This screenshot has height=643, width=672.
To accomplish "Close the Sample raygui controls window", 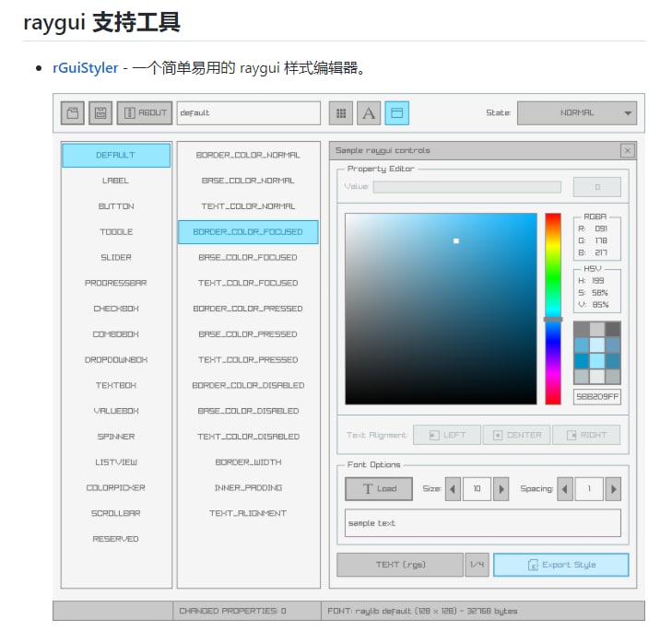I will [x=628, y=151].
